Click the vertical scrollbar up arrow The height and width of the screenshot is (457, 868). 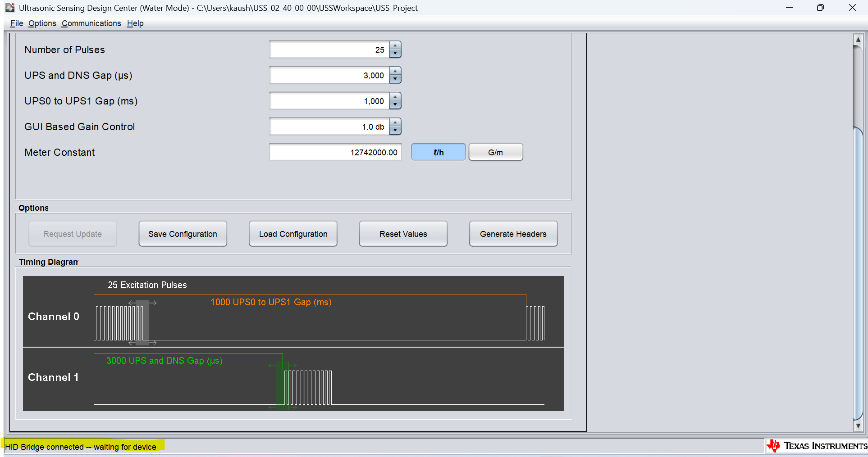pyautogui.click(x=858, y=40)
